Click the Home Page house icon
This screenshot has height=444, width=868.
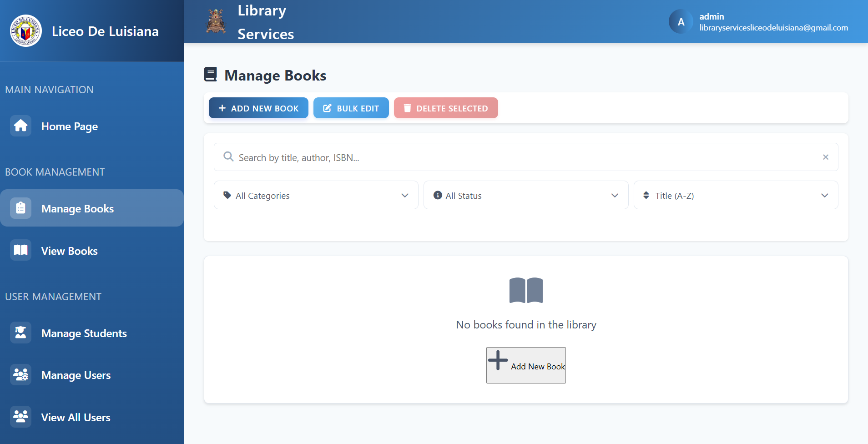click(20, 126)
